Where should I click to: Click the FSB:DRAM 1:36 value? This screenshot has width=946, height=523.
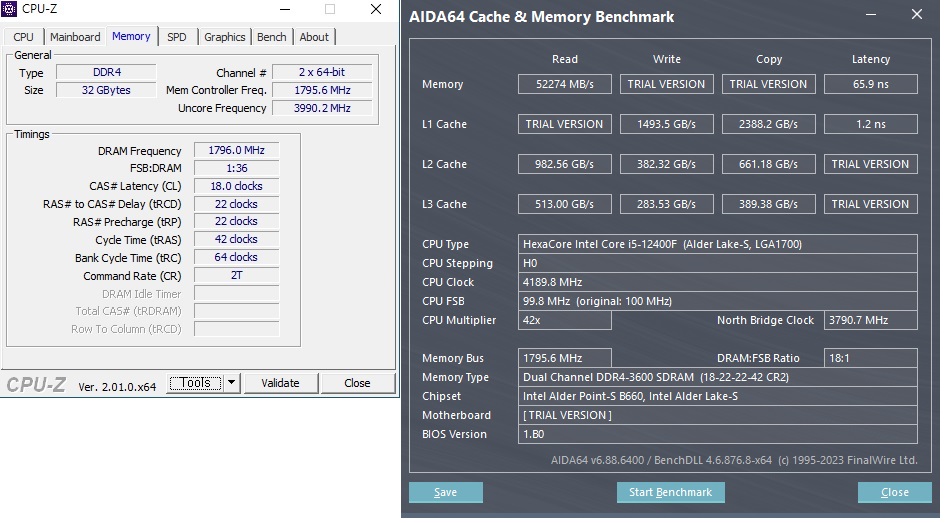[x=236, y=168]
